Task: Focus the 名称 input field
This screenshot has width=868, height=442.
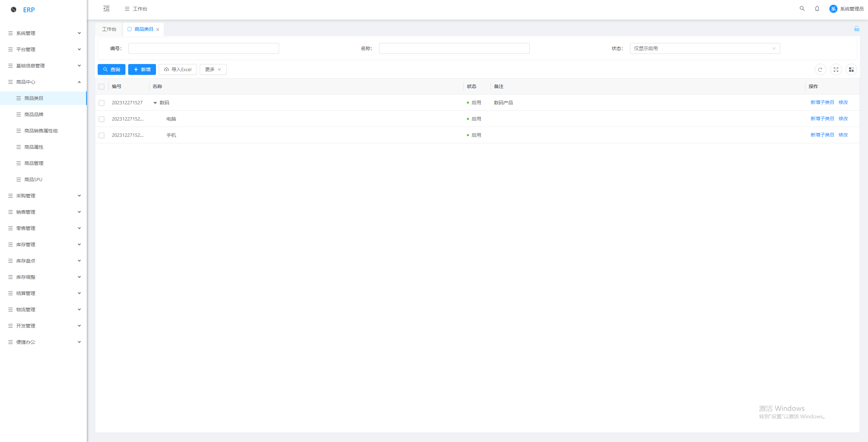Action: tap(454, 48)
